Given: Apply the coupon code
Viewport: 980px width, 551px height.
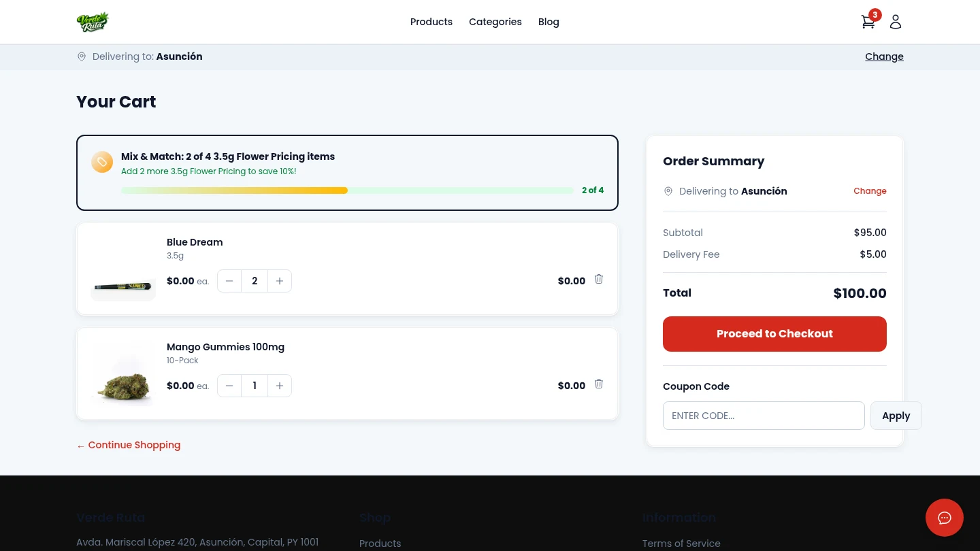Looking at the screenshot, I should [x=896, y=416].
